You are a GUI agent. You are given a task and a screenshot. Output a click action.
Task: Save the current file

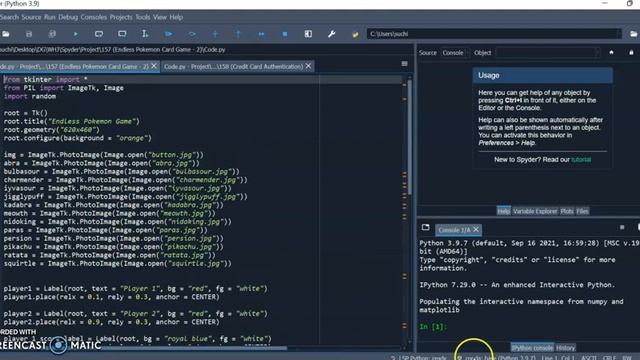point(29,34)
